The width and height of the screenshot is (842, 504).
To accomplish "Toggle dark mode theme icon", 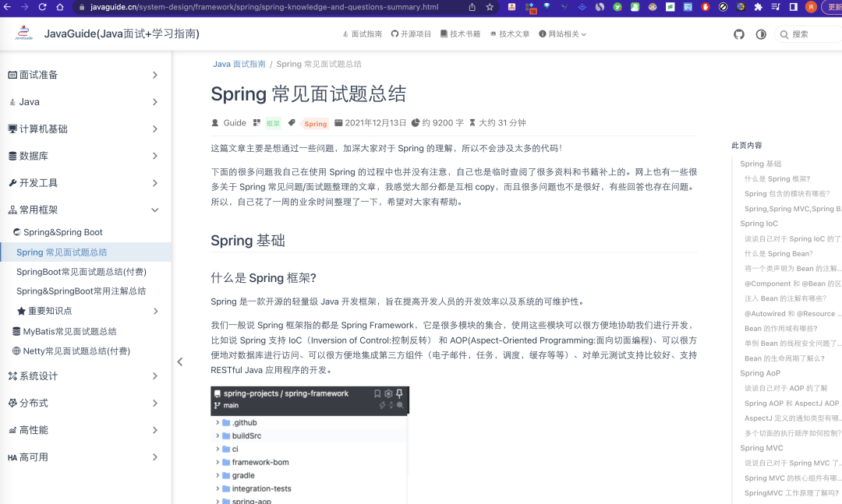I will 761,34.
